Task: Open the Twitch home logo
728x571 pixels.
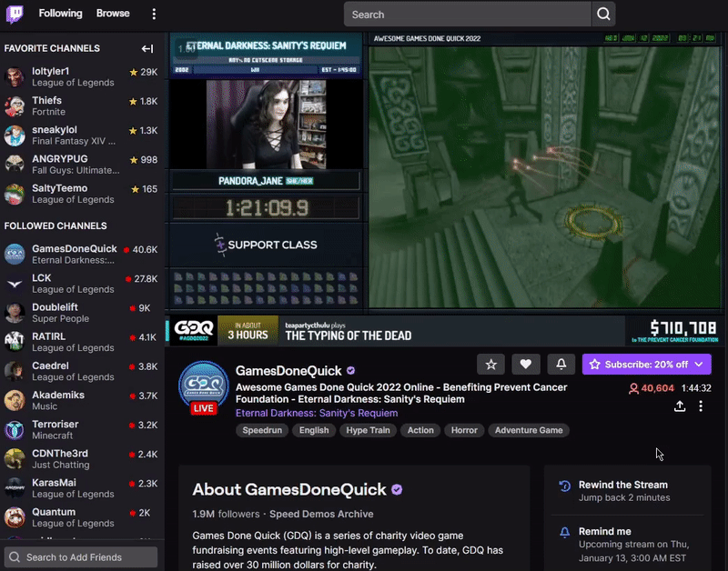Action: tap(15, 14)
